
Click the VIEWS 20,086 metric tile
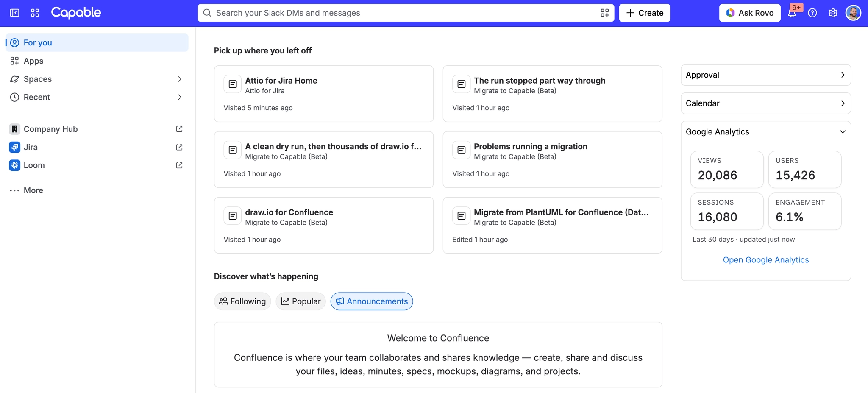(x=727, y=170)
